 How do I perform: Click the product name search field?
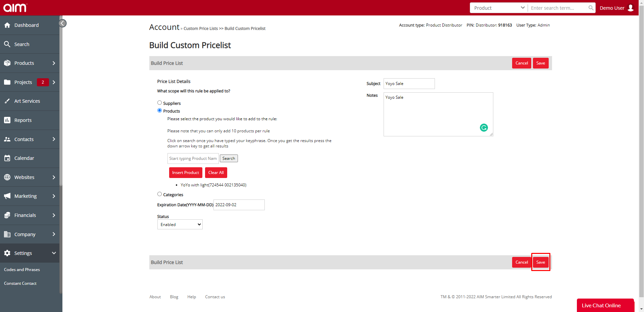pos(193,159)
